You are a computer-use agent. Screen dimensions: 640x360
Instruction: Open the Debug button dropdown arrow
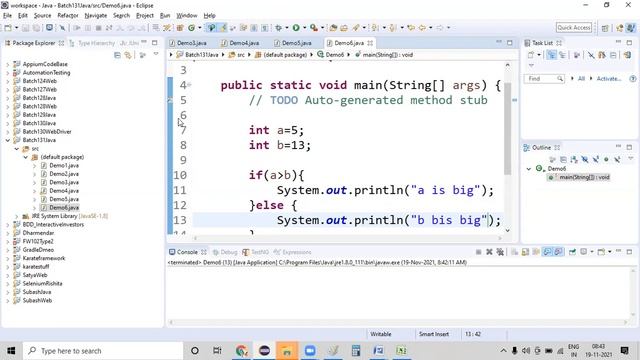click(x=287, y=28)
